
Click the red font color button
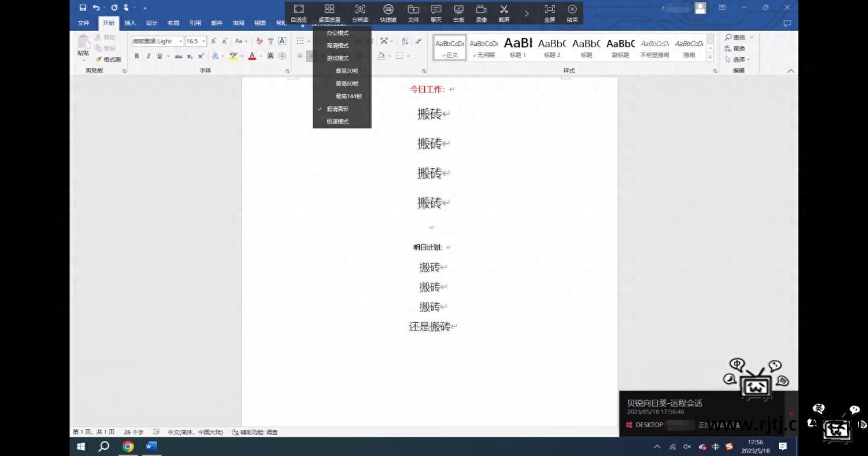[251, 56]
